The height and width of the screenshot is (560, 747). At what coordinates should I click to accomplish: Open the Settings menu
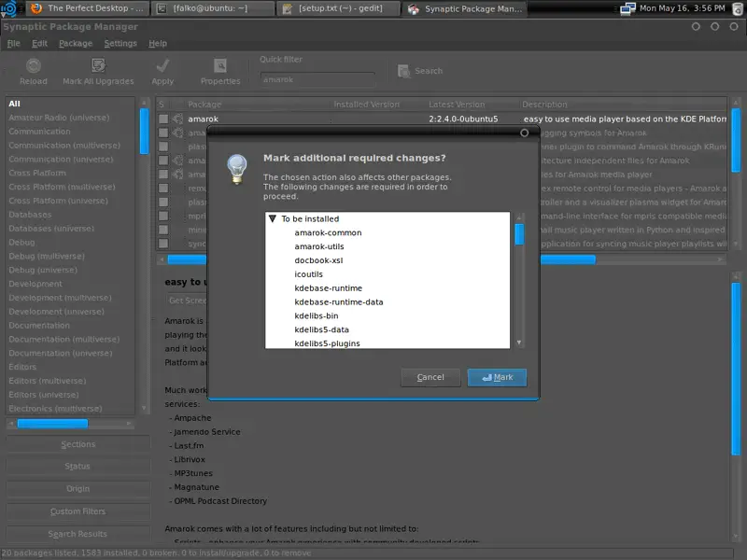pyautogui.click(x=120, y=43)
